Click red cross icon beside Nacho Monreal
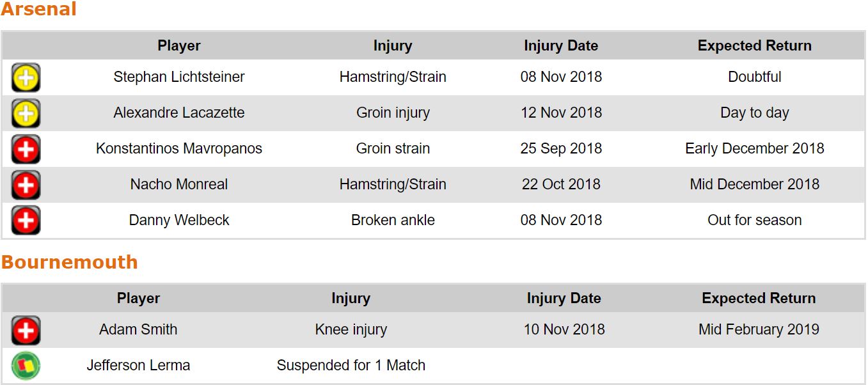Viewport: 868px width, 385px height. (26, 185)
